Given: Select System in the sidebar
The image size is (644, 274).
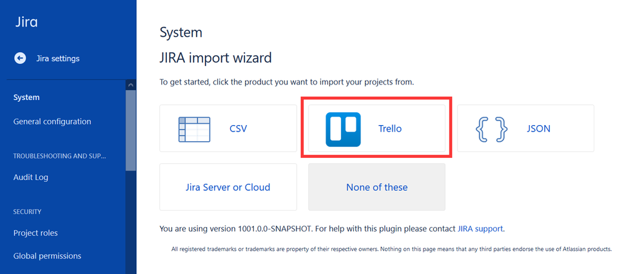Looking at the screenshot, I should coord(26,97).
